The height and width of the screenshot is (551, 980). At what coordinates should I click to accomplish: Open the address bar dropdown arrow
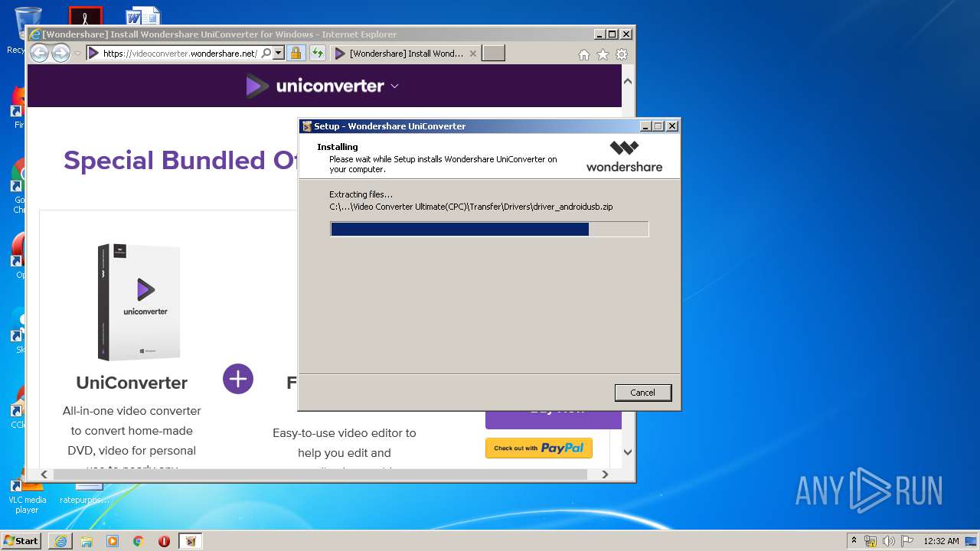point(279,54)
